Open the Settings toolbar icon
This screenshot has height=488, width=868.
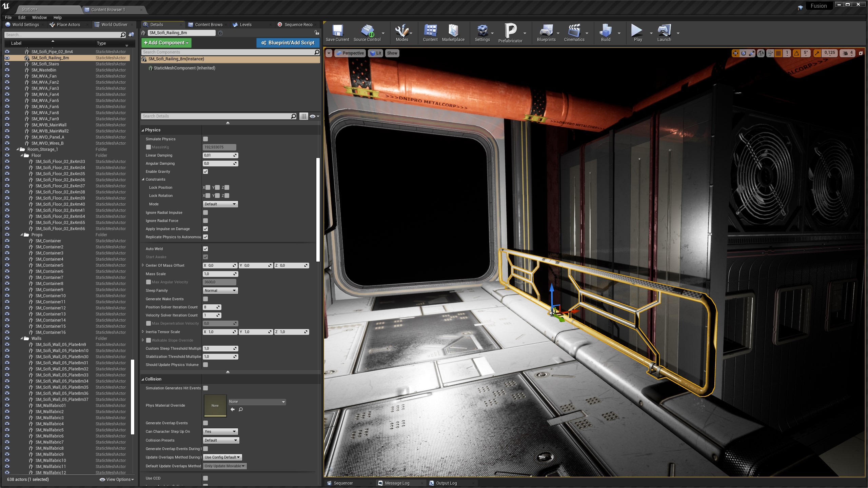point(482,33)
